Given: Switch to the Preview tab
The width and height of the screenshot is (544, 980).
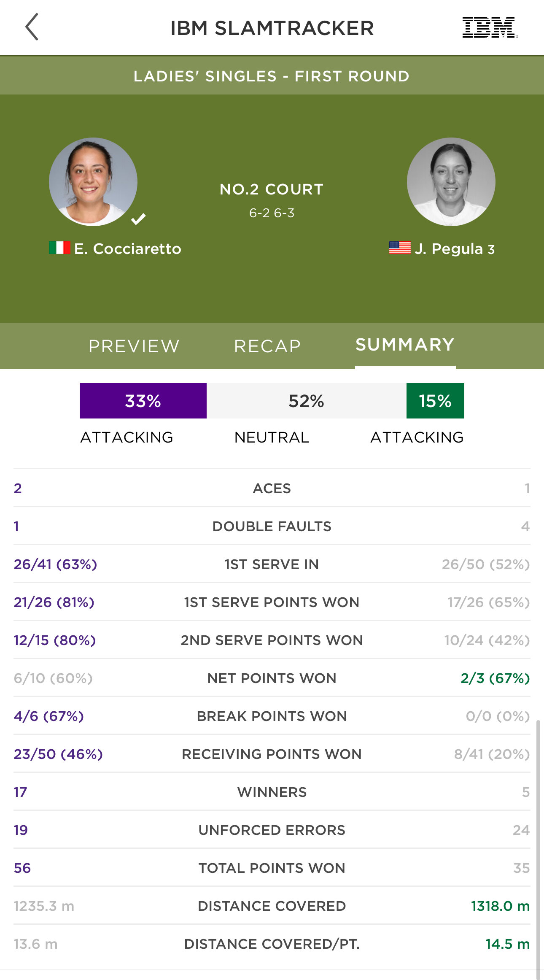Looking at the screenshot, I should pos(134,346).
